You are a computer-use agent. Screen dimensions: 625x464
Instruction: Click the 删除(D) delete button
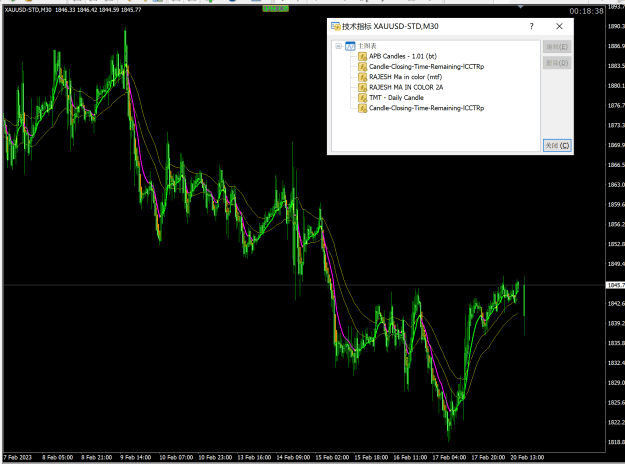[x=557, y=63]
